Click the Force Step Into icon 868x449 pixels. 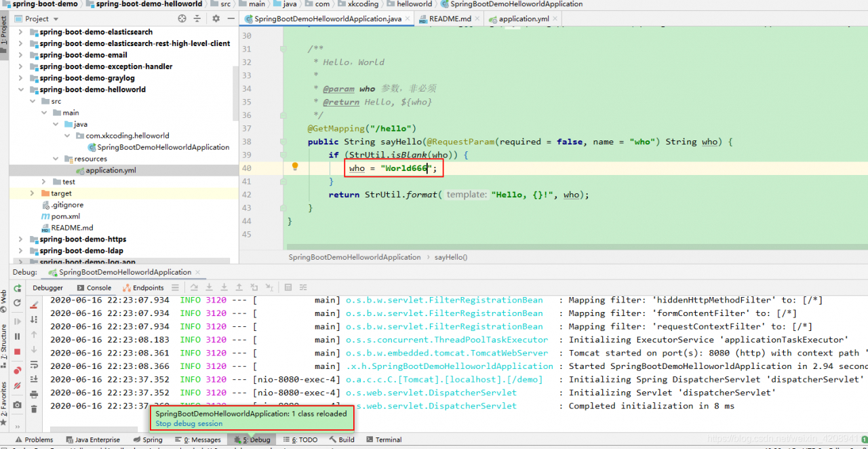coord(224,288)
